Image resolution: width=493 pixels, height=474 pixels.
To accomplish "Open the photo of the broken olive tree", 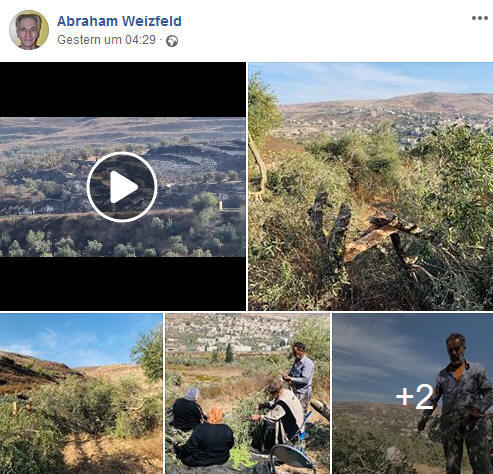I will (370, 186).
